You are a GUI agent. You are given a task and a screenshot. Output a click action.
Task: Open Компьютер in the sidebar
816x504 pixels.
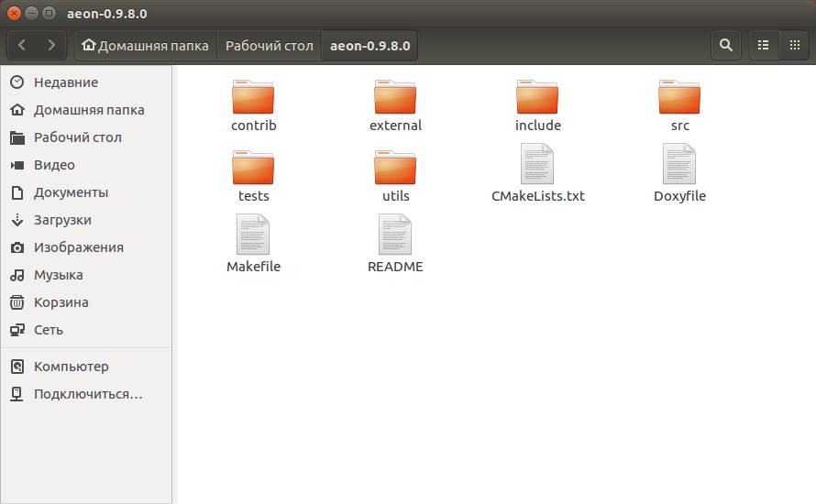pos(86,367)
